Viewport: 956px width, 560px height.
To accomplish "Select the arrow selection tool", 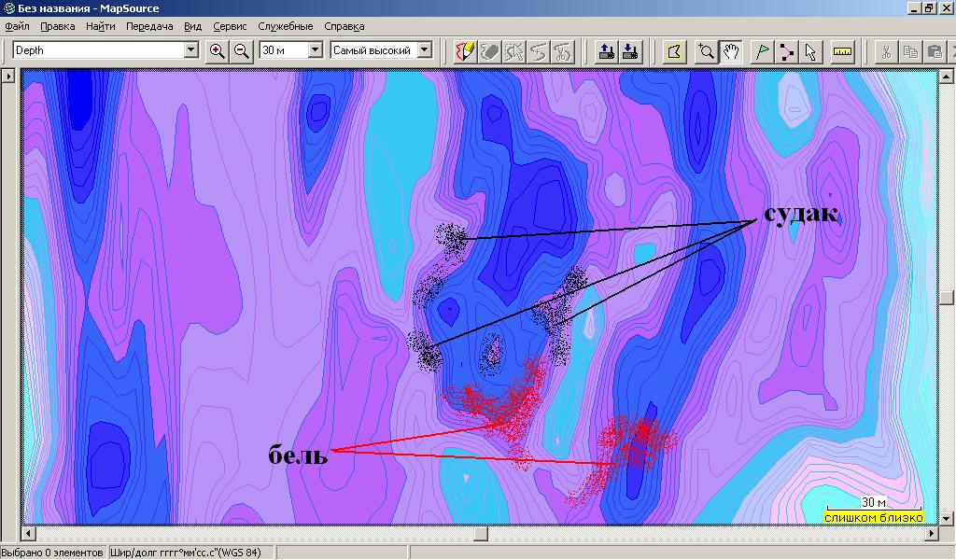I will click(x=809, y=51).
